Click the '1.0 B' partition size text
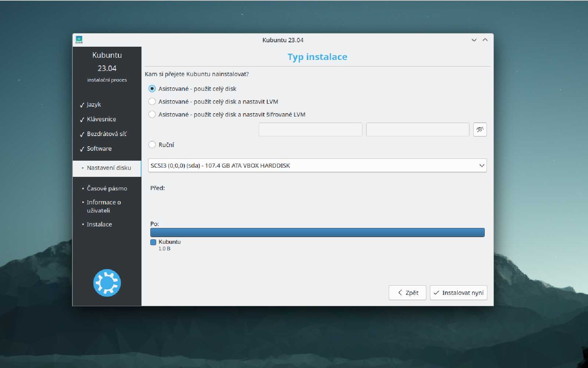588x368 pixels. click(164, 249)
